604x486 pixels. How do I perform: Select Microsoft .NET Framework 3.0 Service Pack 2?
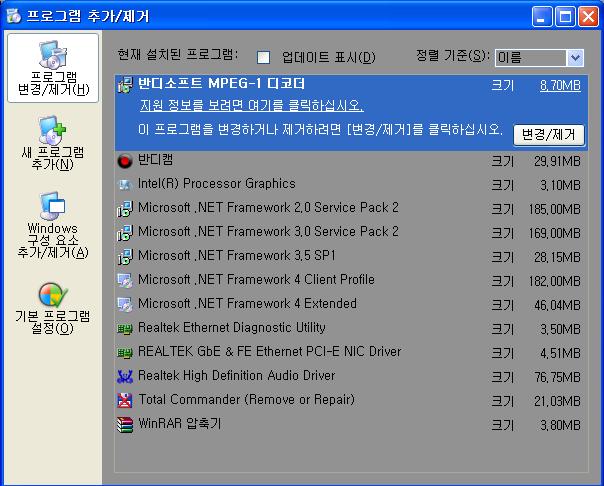point(351,233)
